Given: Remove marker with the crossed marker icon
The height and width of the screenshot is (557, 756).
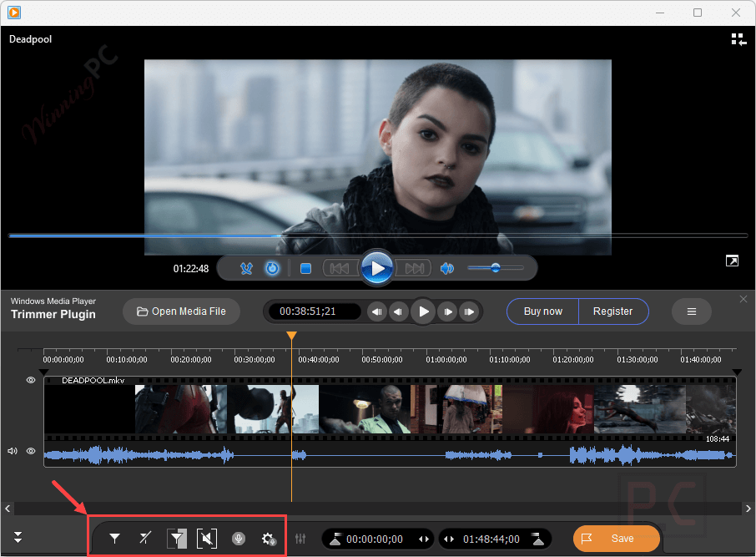Looking at the screenshot, I should coord(145,538).
